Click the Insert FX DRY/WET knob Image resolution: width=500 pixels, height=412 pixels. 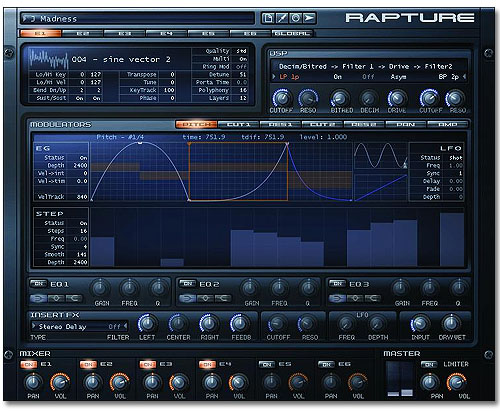451,323
